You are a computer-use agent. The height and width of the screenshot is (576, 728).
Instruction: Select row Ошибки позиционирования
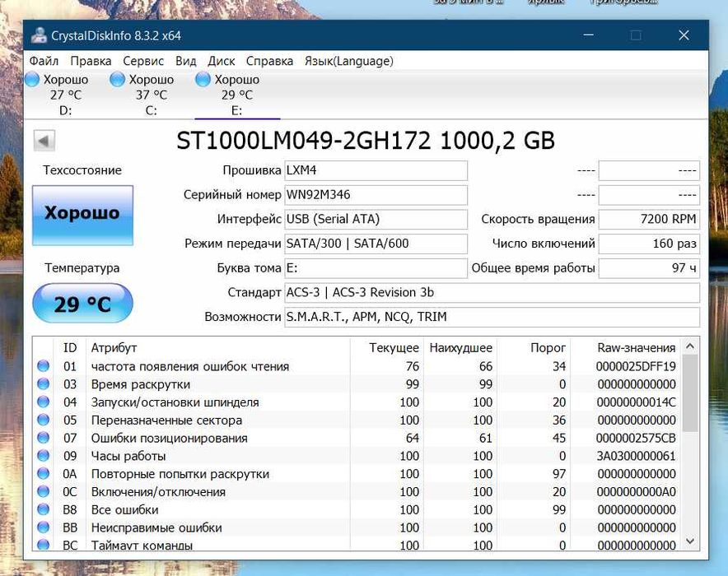[x=357, y=439]
